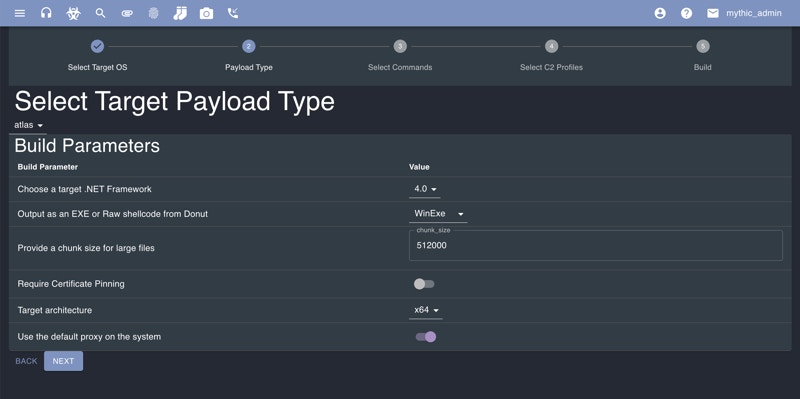This screenshot has width=800, height=399.
Task: Open the phone callback reporting icon
Action: click(233, 13)
